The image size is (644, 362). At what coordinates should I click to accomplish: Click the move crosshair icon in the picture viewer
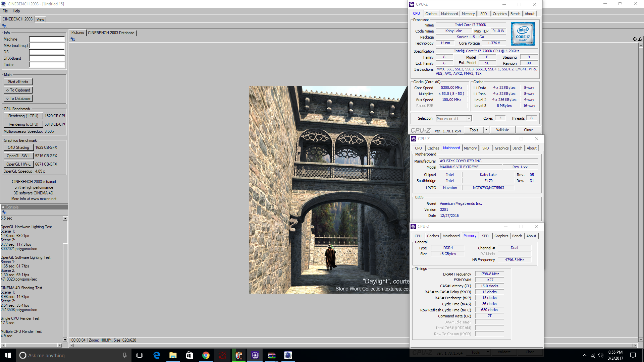pyautogui.click(x=635, y=39)
